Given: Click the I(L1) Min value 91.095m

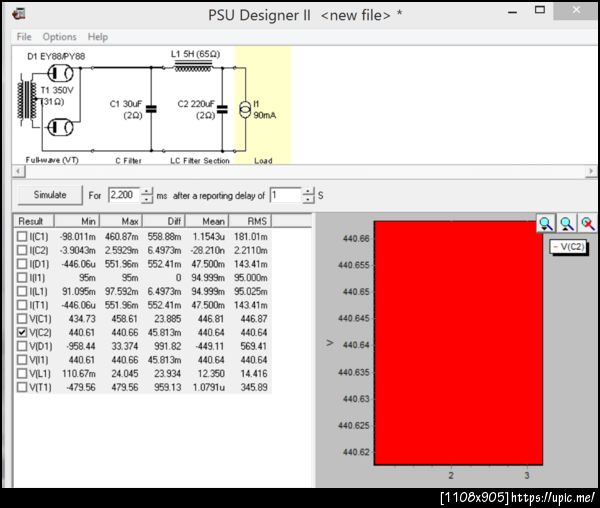Looking at the screenshot, I should (78, 292).
